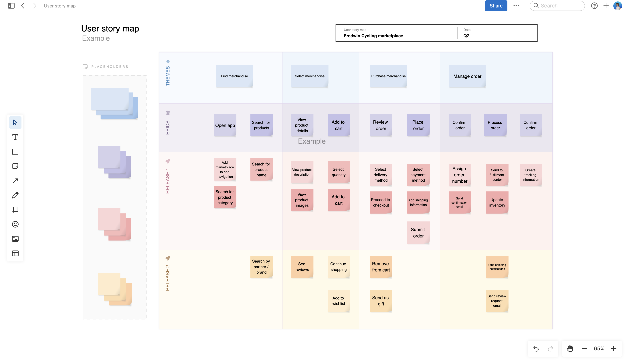The height and width of the screenshot is (364, 629).
Task: Create new item with the plus button
Action: pos(606,6)
